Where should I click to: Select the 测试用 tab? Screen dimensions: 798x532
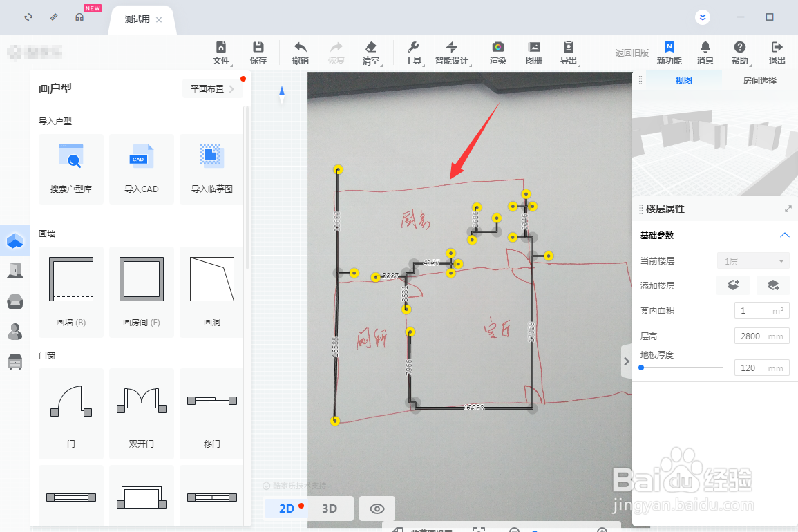pos(137,19)
